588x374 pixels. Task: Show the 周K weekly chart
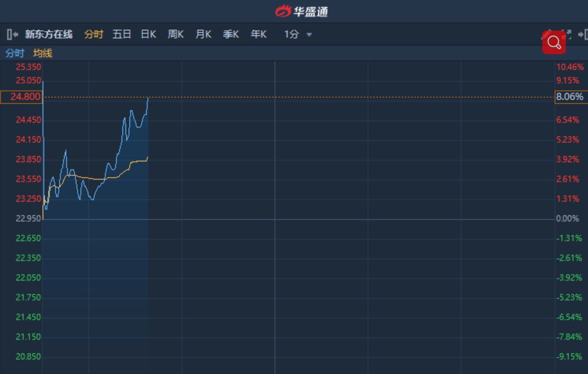click(176, 35)
